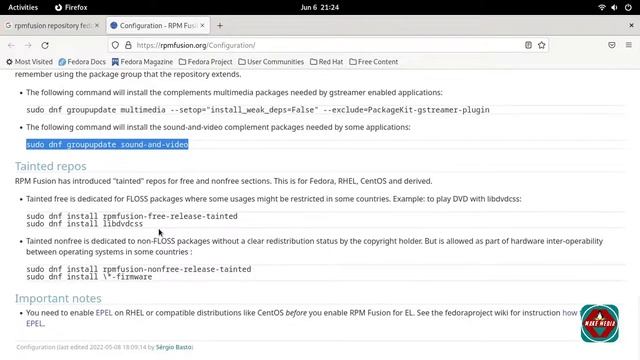Go back to the previous page

pyautogui.click(x=11, y=45)
